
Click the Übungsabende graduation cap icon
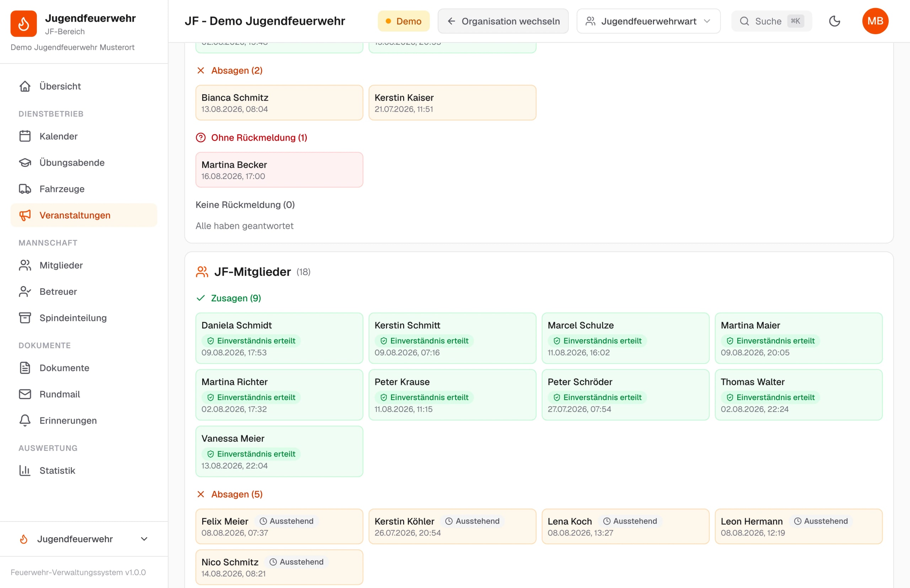coord(25,163)
